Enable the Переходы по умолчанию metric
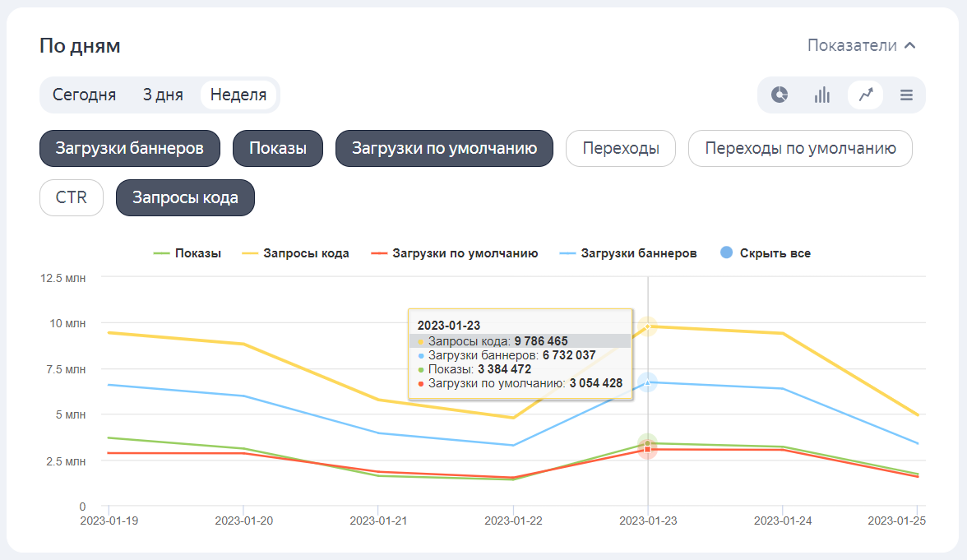Image resolution: width=967 pixels, height=560 pixels. pos(799,149)
